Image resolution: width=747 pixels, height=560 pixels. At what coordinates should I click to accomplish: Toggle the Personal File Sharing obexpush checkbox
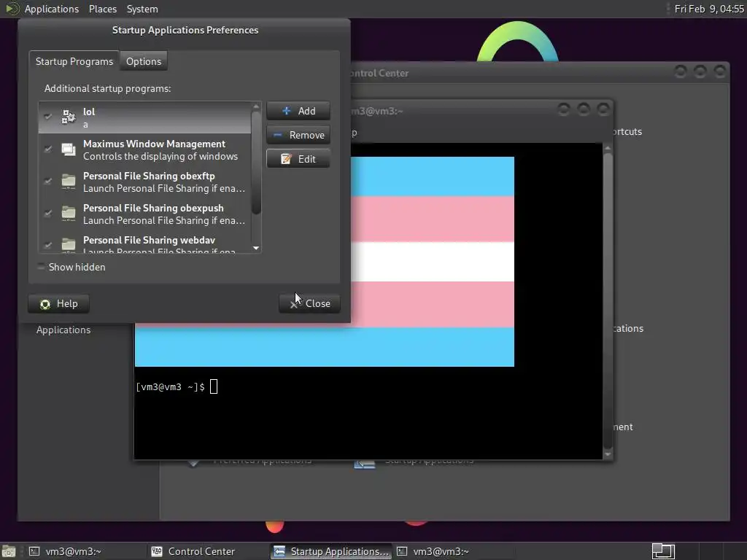47,213
